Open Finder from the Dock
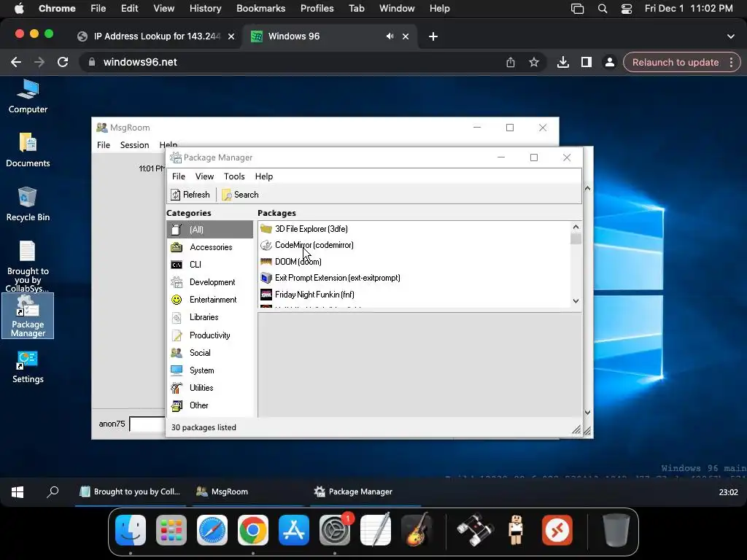 tap(131, 529)
